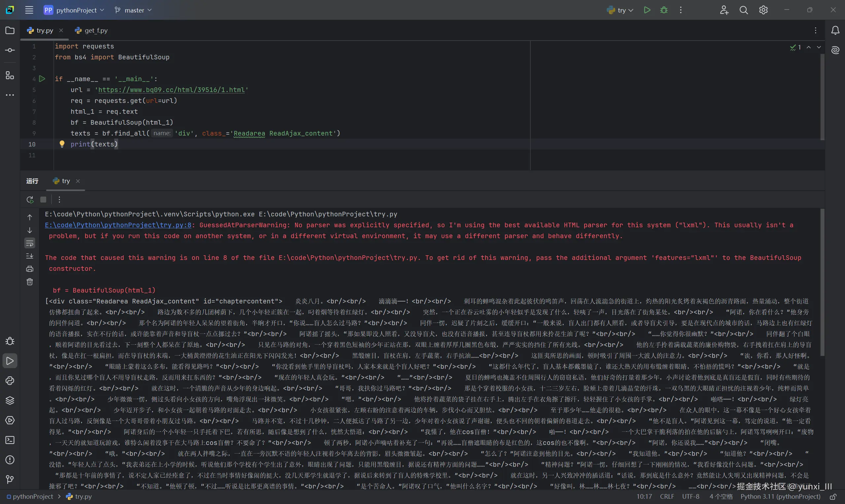Click the try.py:8 file link in console
The height and width of the screenshot is (504, 845).
point(118,225)
